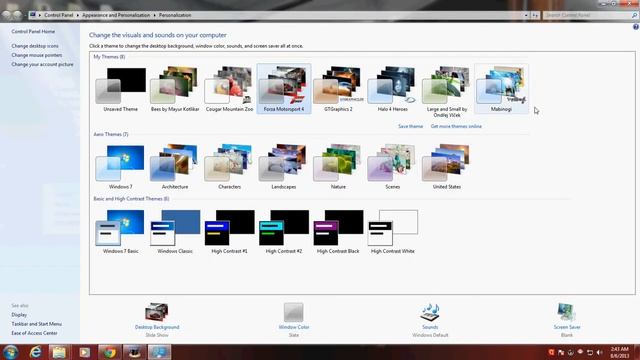Pick the Scenes theme

[x=392, y=167]
